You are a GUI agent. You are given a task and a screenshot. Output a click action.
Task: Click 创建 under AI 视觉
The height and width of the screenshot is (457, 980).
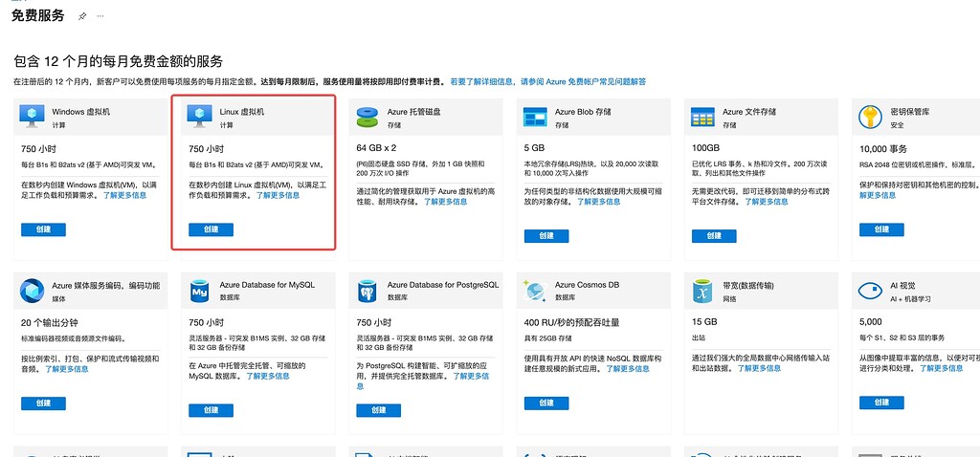click(881, 403)
